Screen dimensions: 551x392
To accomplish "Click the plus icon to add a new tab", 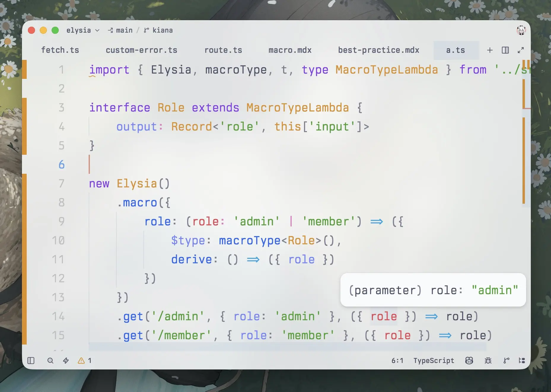I will pos(490,50).
